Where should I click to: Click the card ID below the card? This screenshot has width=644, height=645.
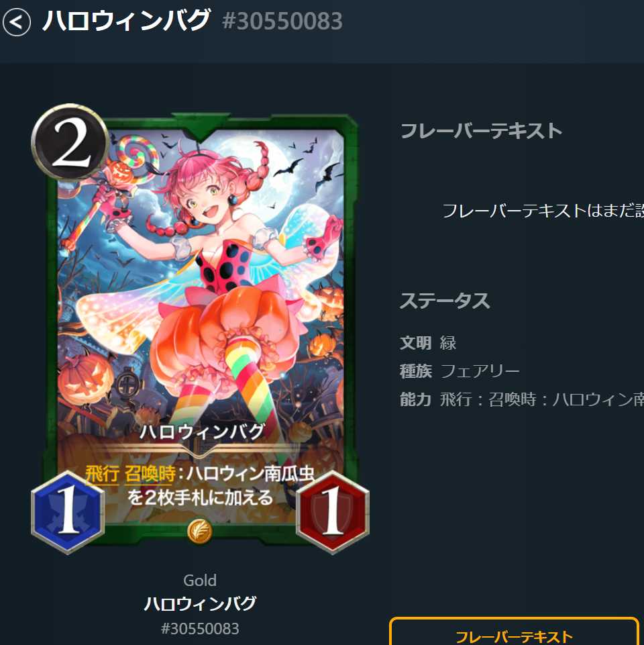click(200, 628)
